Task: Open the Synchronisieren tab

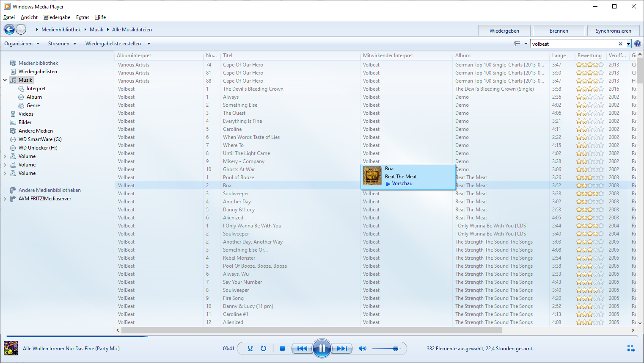Action: click(x=614, y=31)
